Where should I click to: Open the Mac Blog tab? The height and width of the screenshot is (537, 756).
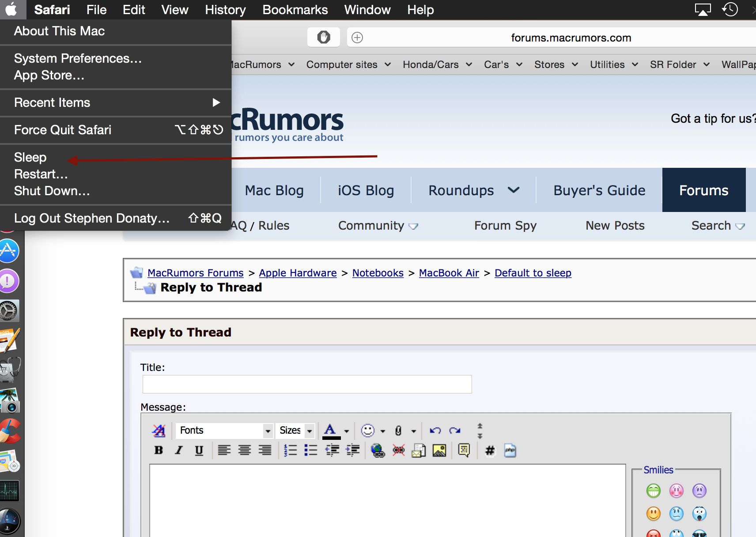coord(274,190)
